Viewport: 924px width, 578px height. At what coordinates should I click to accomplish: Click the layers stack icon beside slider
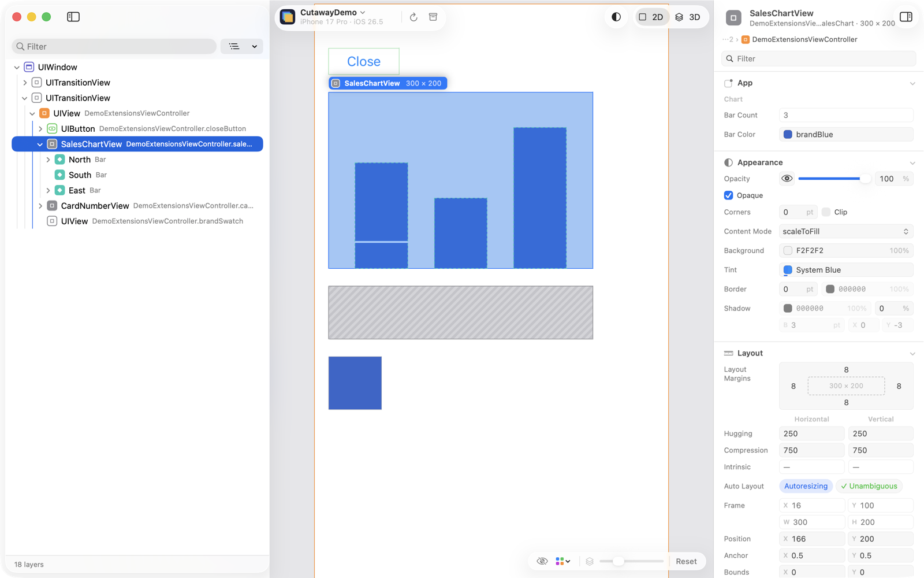(x=590, y=561)
